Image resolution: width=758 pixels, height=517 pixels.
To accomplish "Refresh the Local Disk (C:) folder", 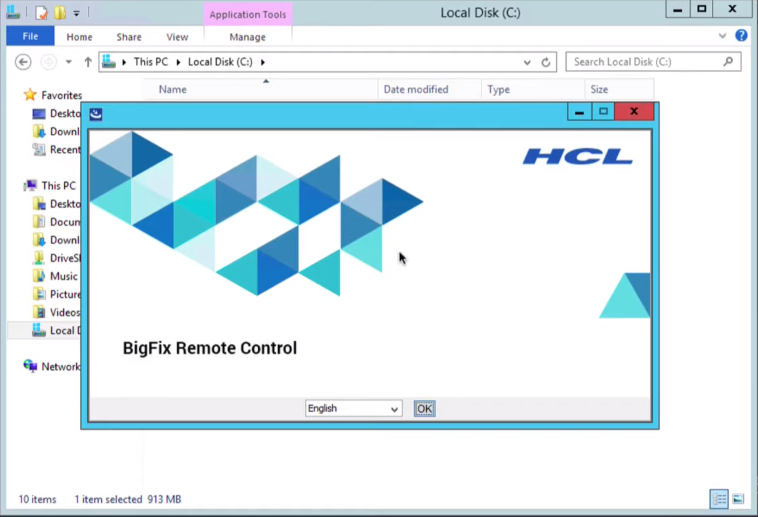I will tap(546, 62).
